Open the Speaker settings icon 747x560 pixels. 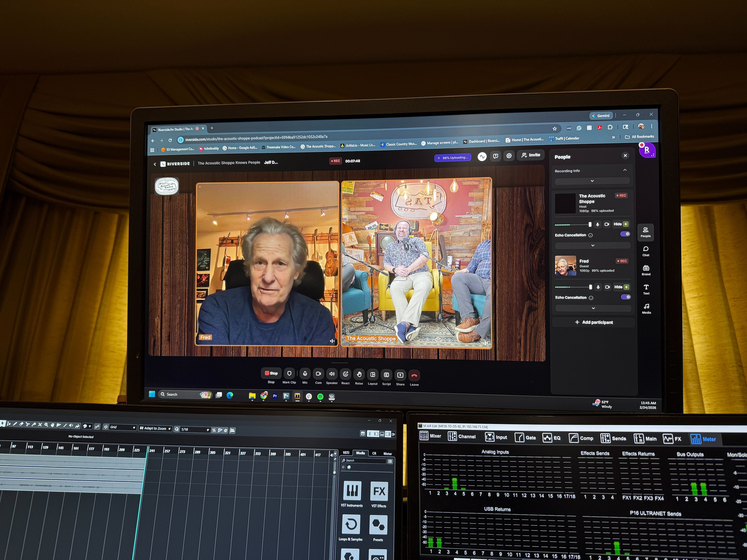point(332,374)
